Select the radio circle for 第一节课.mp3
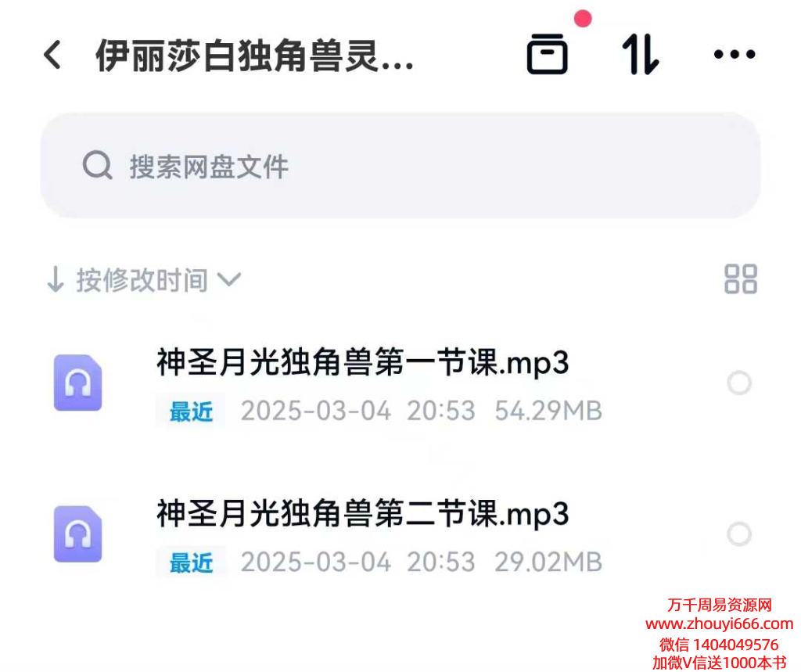Image resolution: width=801 pixels, height=672 pixels. (x=739, y=383)
